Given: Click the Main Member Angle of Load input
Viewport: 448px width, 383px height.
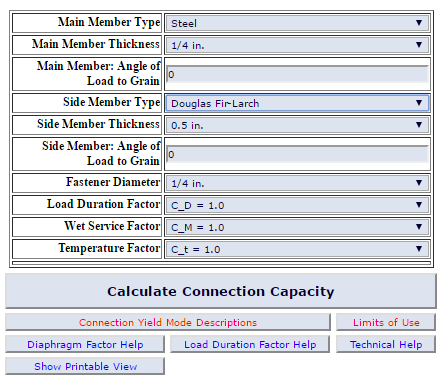Looking at the screenshot, I should click(297, 74).
